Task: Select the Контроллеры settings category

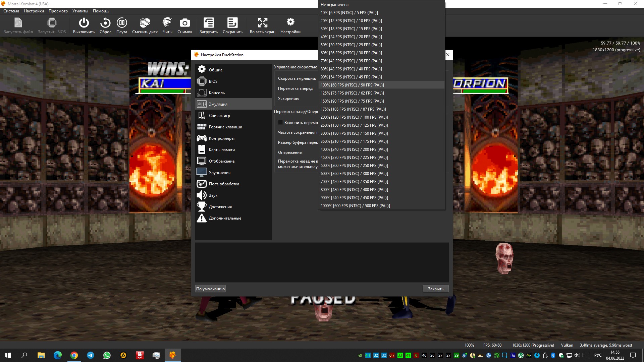Action: pos(233,138)
